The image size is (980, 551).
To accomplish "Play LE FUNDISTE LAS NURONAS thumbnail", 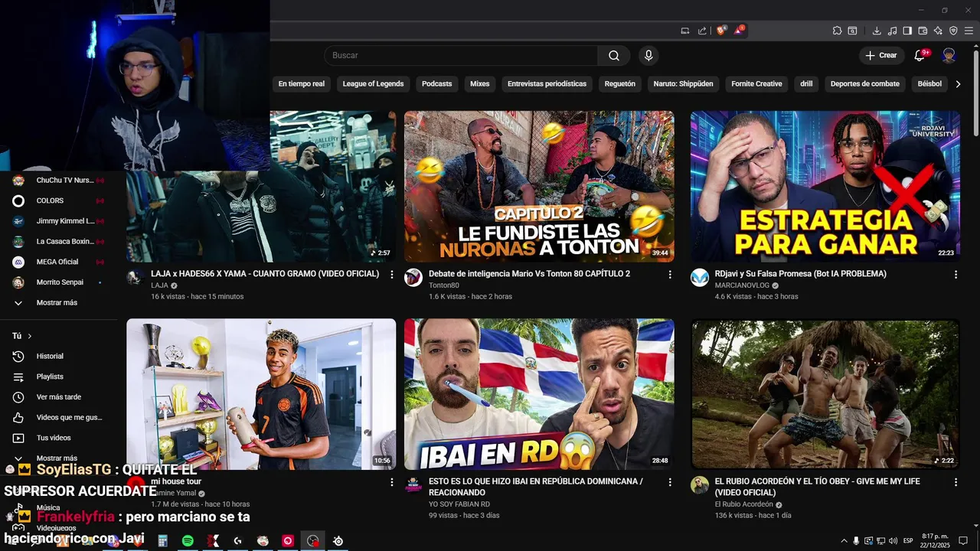I will coord(539,186).
